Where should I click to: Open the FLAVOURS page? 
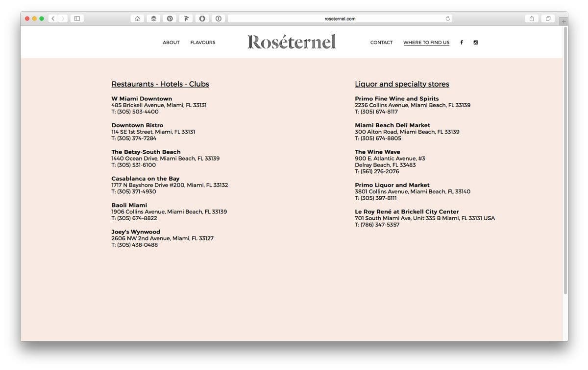point(202,43)
